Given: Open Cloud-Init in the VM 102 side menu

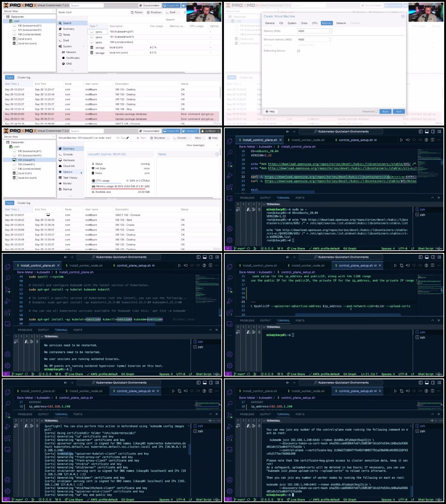Looking at the screenshot, I should coord(71,166).
